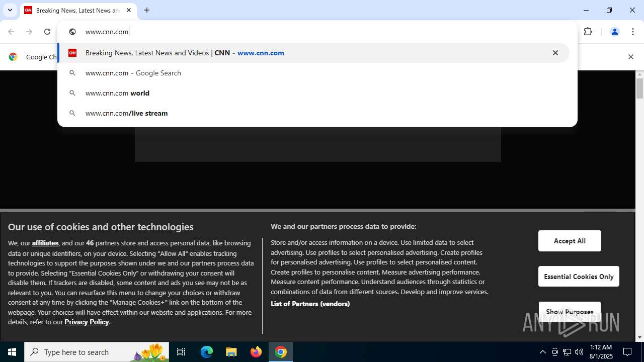Reload the current page

pyautogui.click(x=47, y=32)
